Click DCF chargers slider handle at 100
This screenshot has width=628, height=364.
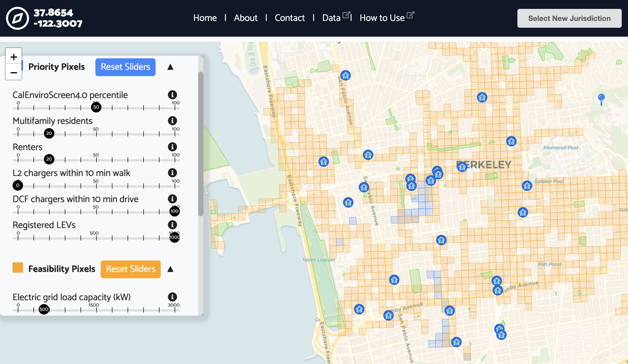click(x=175, y=211)
